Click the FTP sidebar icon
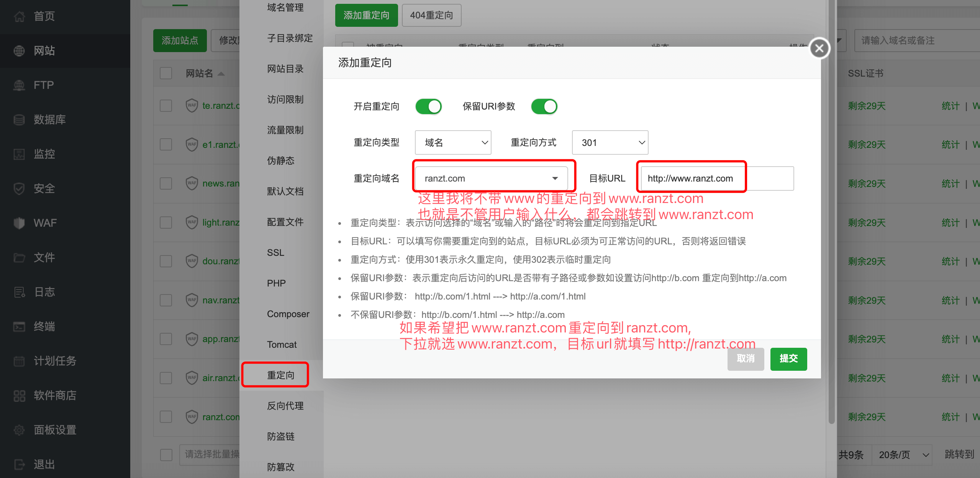The height and width of the screenshot is (478, 980). pos(19,85)
